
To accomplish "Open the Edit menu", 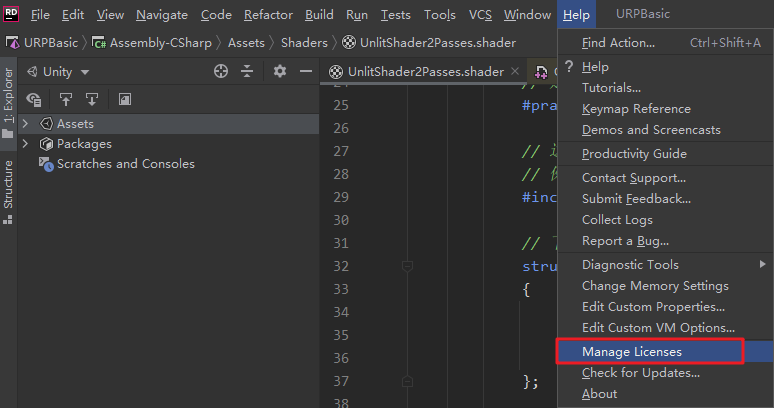I will (73, 15).
